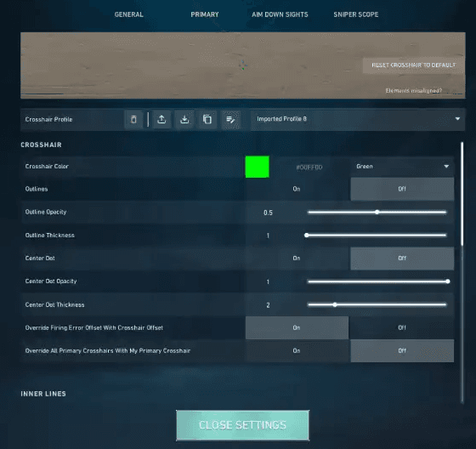
Task: Open the Aim Down Sights tab
Action: coord(280,14)
